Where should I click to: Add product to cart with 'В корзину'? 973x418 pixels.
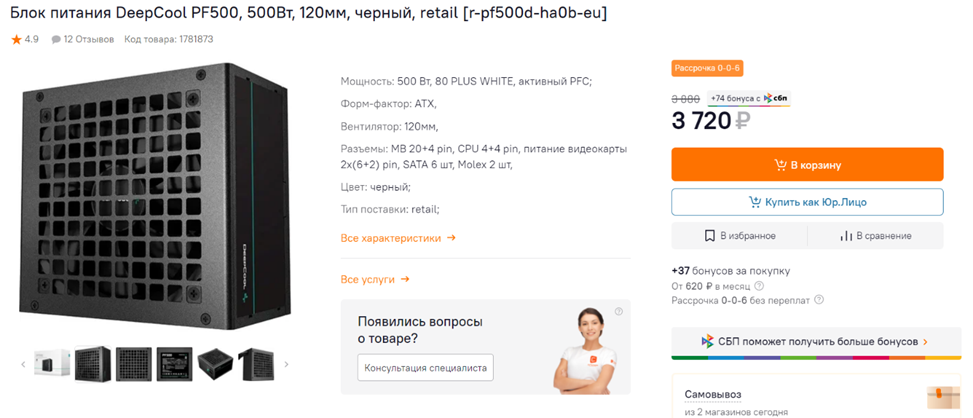[807, 165]
